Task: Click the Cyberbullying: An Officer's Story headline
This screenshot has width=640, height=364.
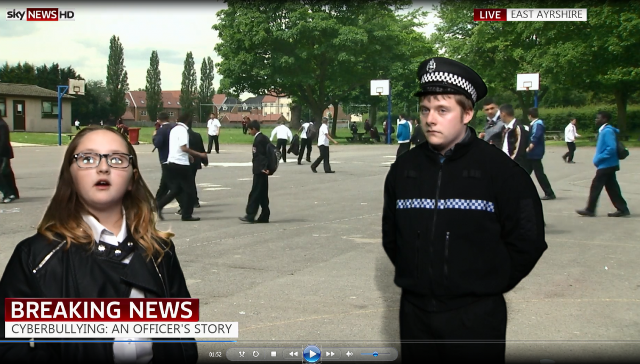Action: (122, 329)
